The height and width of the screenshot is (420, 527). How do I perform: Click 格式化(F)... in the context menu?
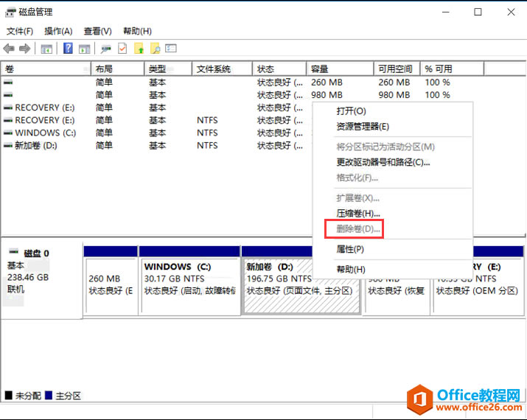click(357, 178)
